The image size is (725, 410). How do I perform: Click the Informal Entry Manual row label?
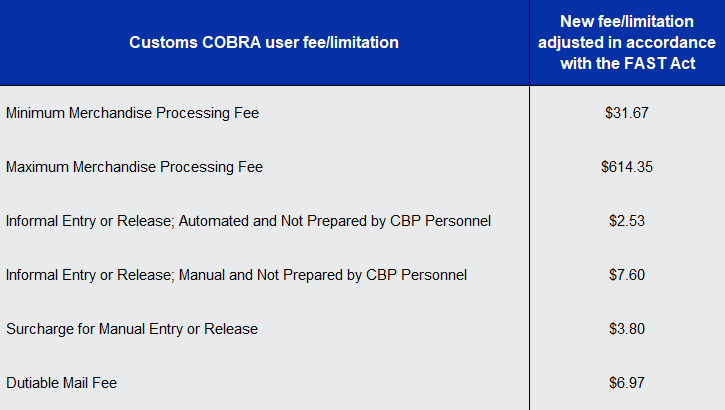pos(236,275)
